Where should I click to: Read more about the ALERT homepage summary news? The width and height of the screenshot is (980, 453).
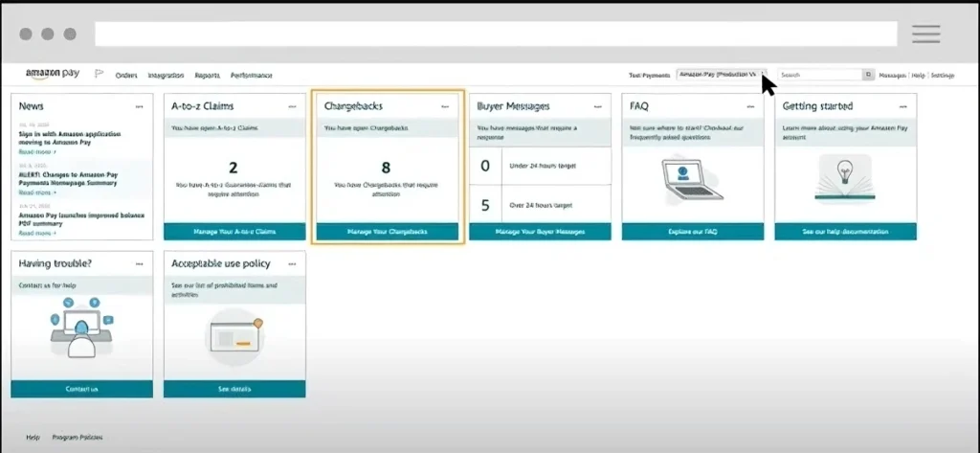point(37,193)
